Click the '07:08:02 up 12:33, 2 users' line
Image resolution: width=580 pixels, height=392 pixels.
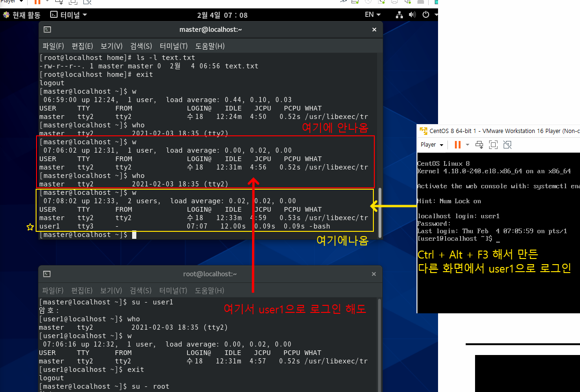(x=170, y=201)
